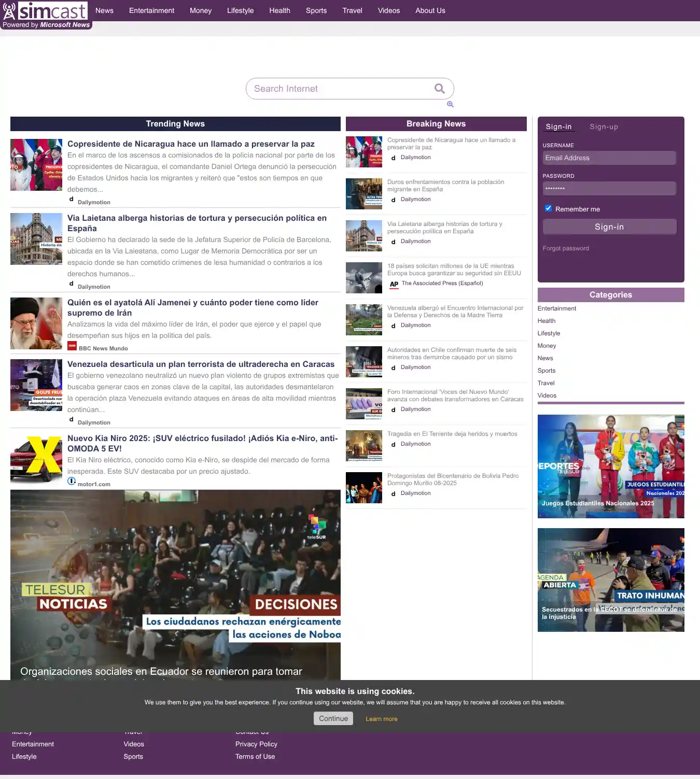Click into the Search Internet field
The width and height of the screenshot is (700, 779).
pos(340,89)
